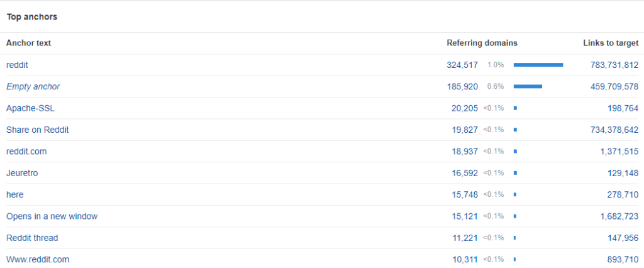Click the 'Anchor text' column header
The height and width of the screenshot is (268, 644).
(29, 43)
